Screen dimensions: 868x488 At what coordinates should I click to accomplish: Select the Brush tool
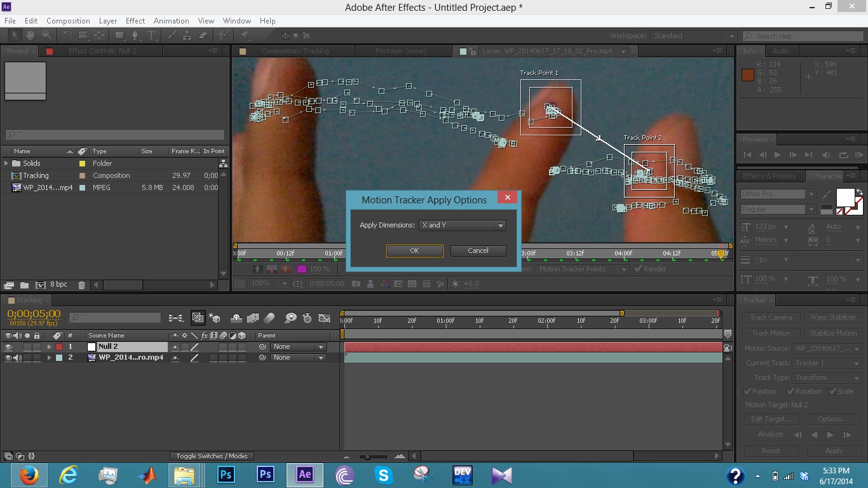[172, 36]
